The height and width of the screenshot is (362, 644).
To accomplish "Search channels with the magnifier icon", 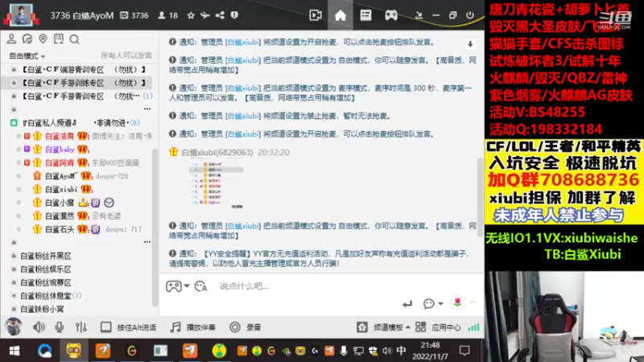I will click(74, 39).
